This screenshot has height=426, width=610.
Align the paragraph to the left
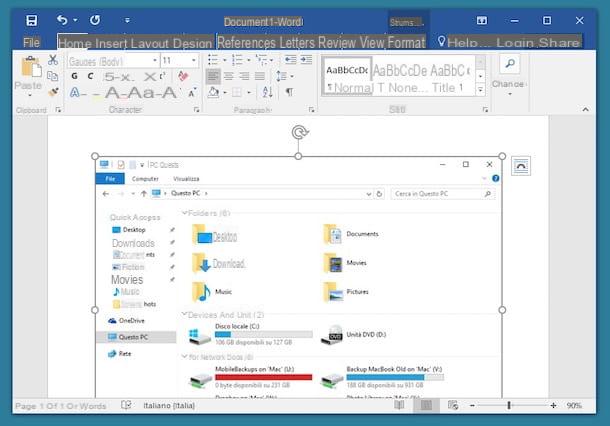coord(213,76)
